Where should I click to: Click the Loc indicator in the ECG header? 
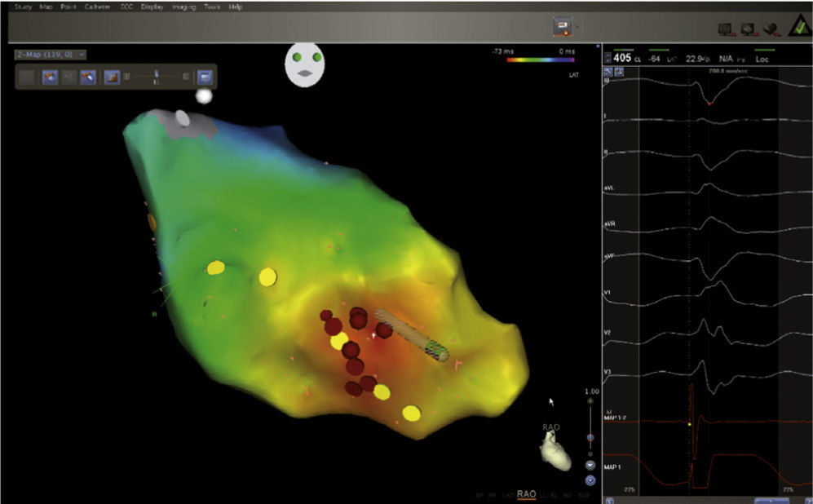(764, 59)
